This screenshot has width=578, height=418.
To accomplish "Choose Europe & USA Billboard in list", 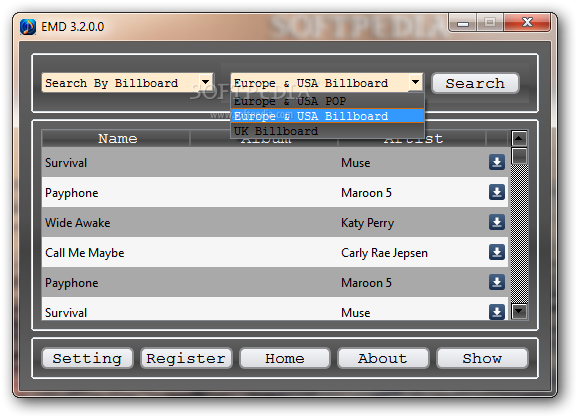I will (327, 116).
